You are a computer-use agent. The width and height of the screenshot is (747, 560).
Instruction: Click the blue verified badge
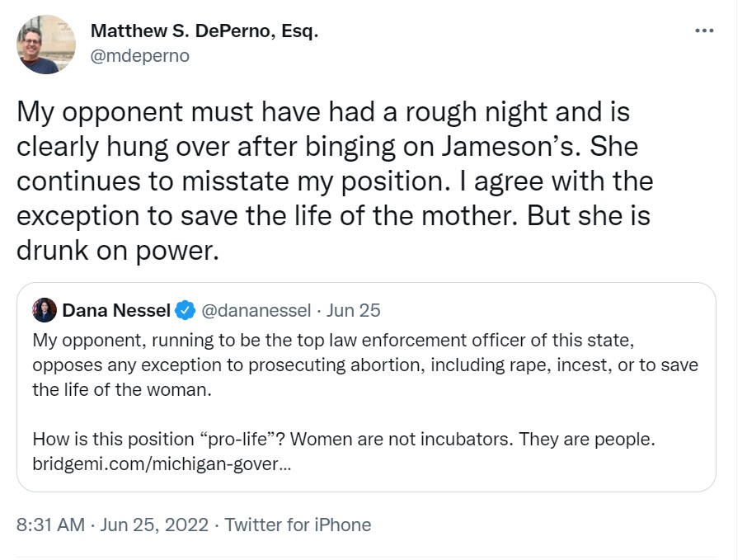click(185, 311)
